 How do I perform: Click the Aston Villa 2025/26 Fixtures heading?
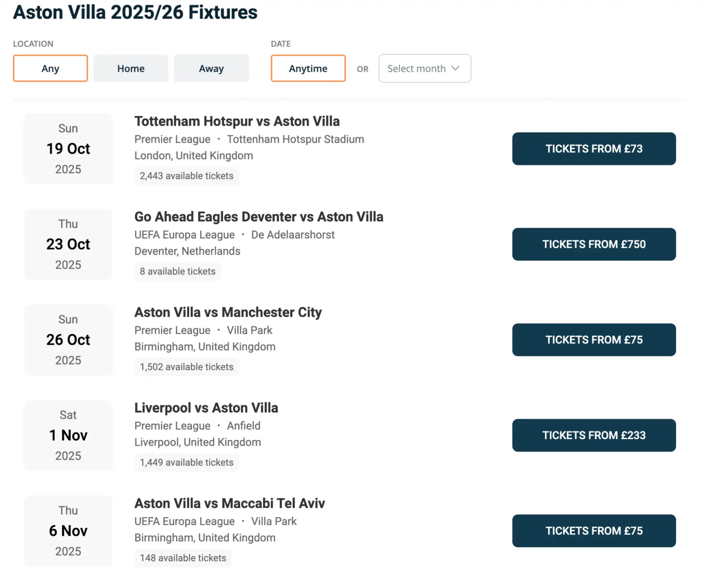click(135, 13)
